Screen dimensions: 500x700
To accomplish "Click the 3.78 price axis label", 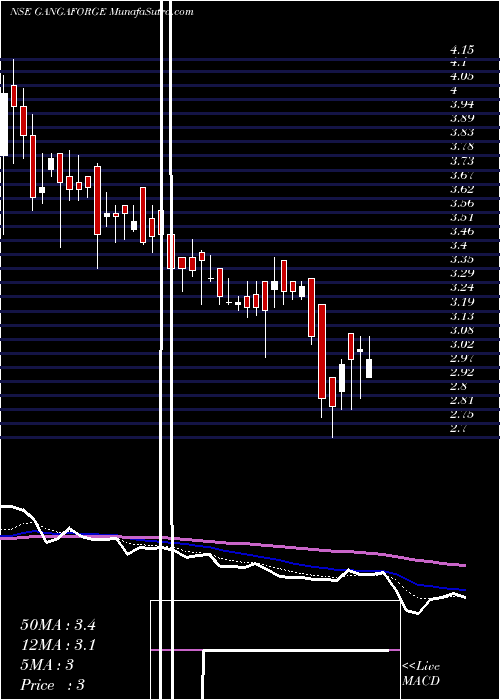I will click(462, 146).
